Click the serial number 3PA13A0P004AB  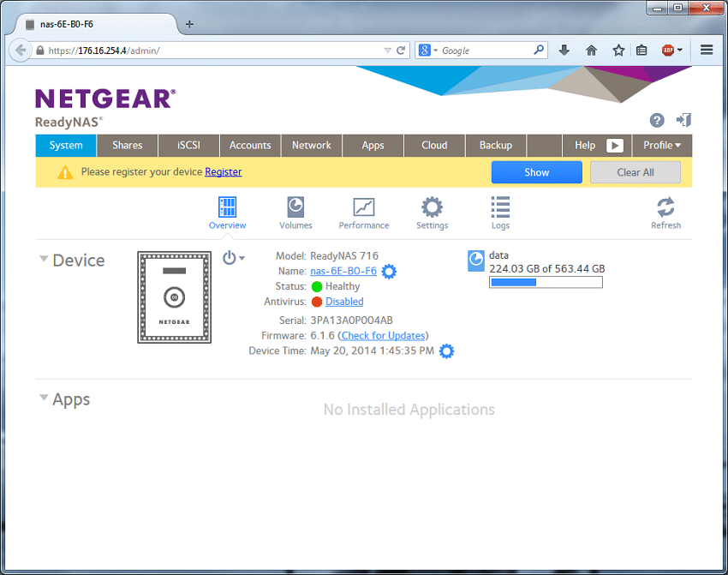tap(351, 320)
